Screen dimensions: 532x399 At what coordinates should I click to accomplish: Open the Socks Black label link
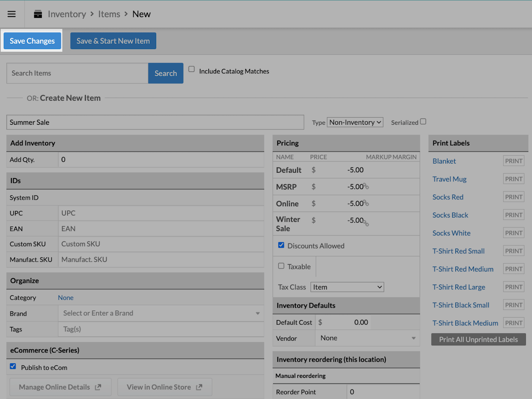click(450, 215)
